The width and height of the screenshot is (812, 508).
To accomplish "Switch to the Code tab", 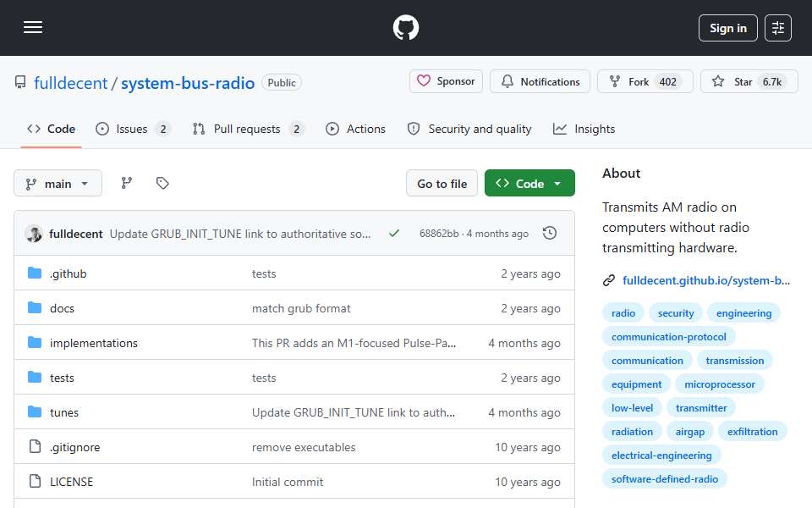I will click(52, 129).
